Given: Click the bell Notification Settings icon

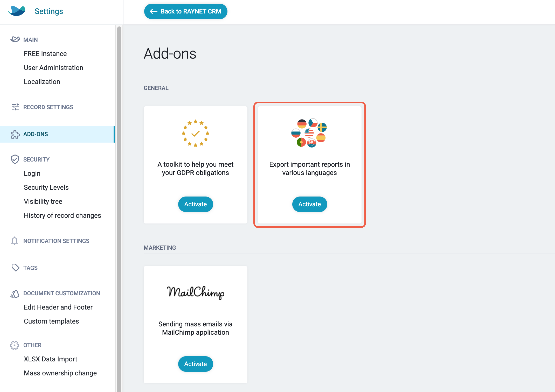Looking at the screenshot, I should 15,241.
